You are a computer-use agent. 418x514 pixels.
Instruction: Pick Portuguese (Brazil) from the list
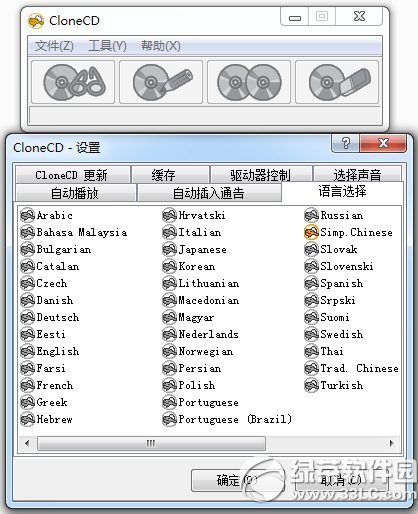(x=235, y=419)
